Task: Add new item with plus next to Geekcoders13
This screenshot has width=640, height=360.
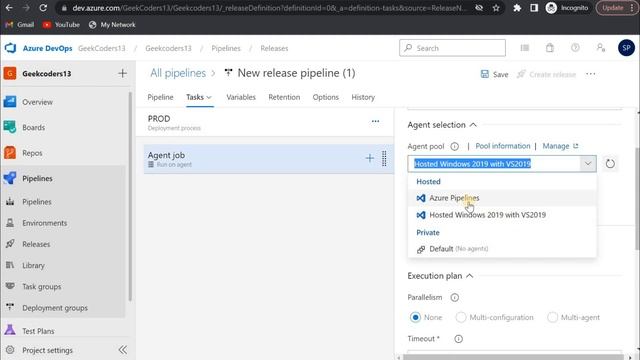Action: 122,73
